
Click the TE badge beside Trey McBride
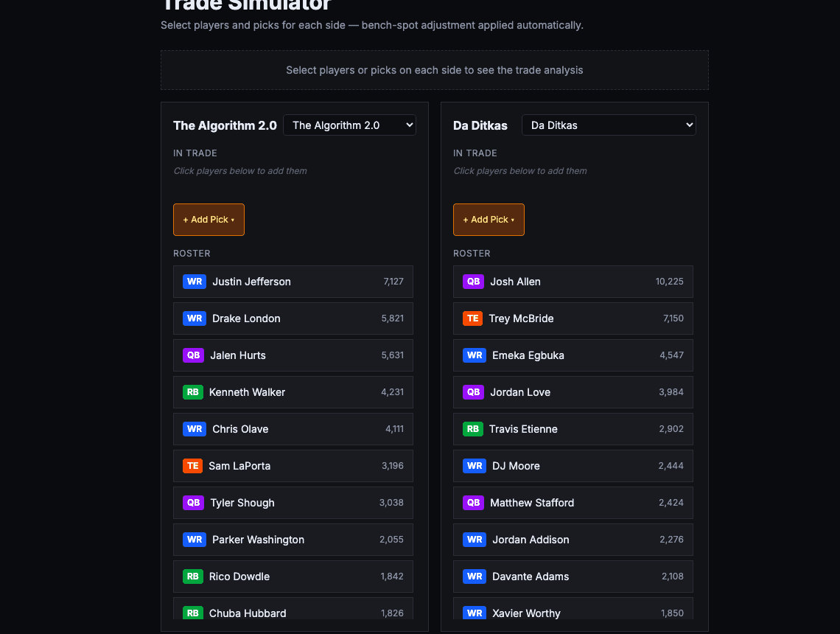(x=472, y=318)
